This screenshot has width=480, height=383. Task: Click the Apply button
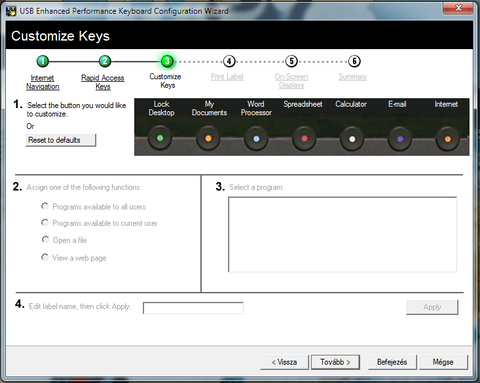[432, 307]
